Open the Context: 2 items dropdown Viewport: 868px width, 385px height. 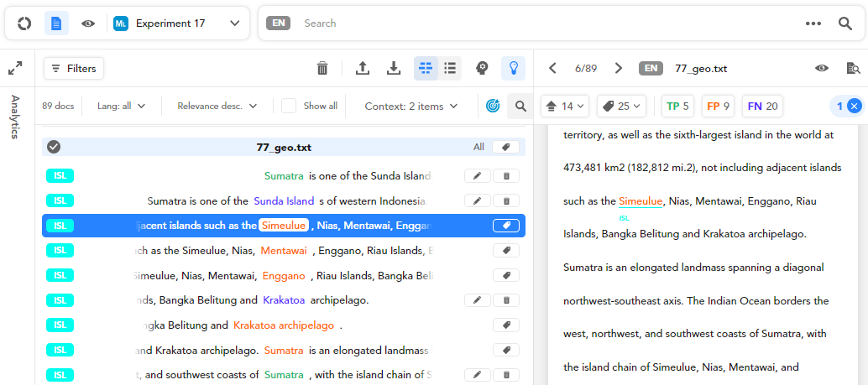(x=411, y=107)
